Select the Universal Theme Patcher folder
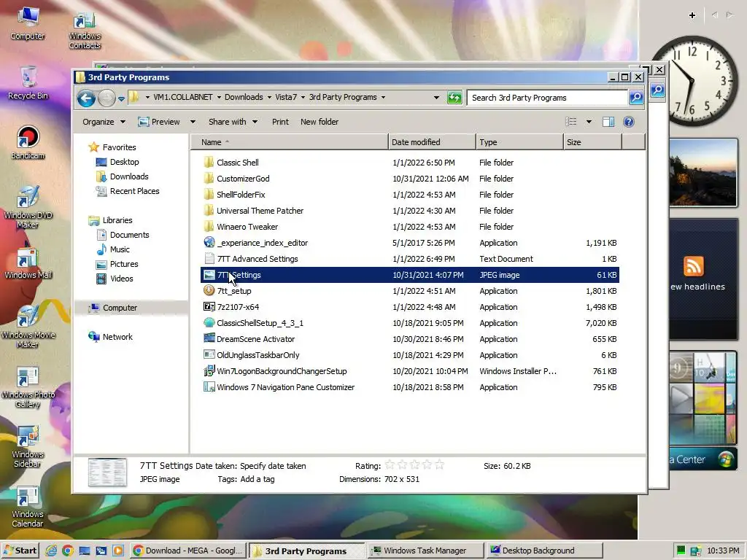This screenshot has height=560, width=747. [x=410, y=211]
